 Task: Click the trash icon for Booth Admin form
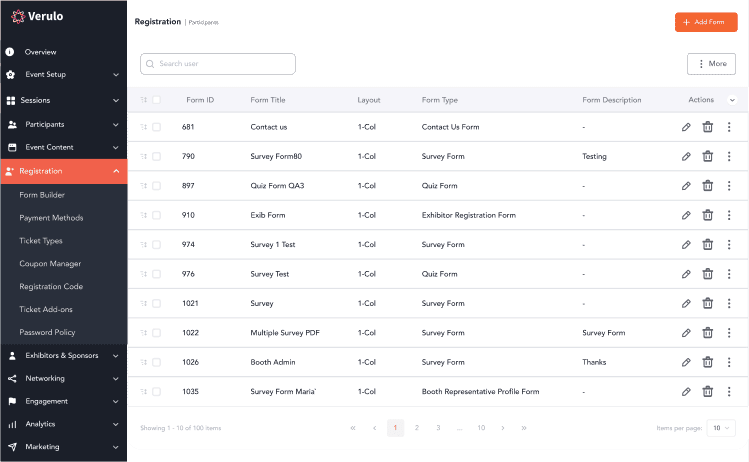(708, 362)
